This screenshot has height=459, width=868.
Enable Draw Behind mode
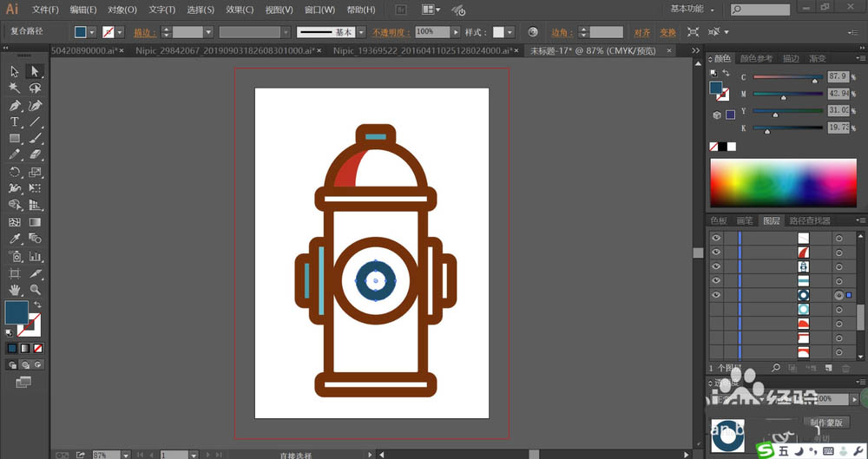tap(25, 365)
